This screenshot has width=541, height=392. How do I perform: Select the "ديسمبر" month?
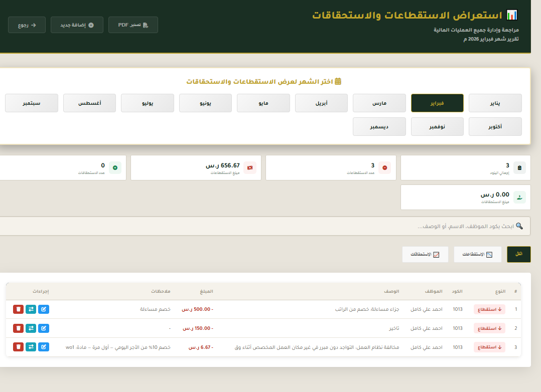(x=379, y=126)
